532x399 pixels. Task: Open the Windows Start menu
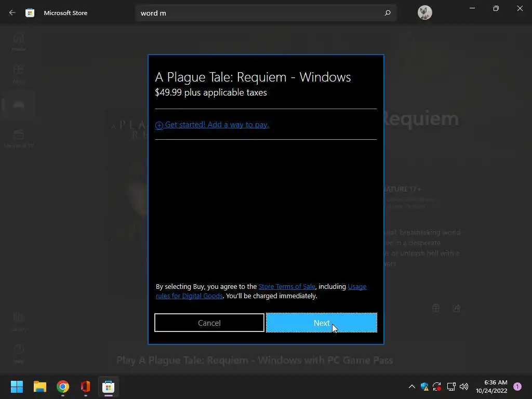(17, 387)
